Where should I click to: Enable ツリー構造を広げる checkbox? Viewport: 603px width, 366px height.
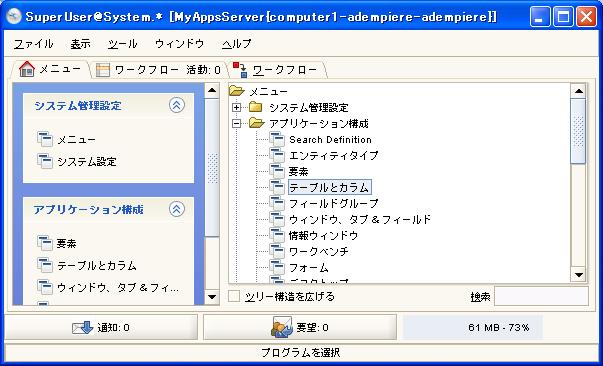point(234,296)
